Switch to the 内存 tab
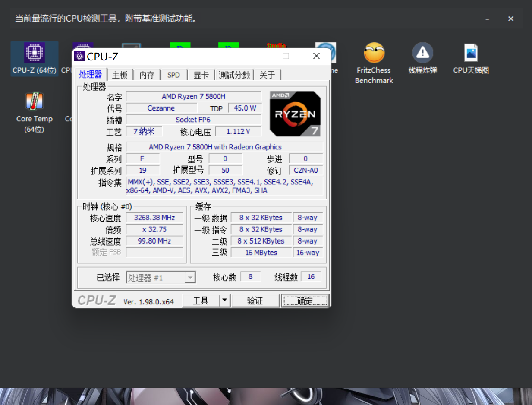This screenshot has width=532, height=405. (x=147, y=75)
